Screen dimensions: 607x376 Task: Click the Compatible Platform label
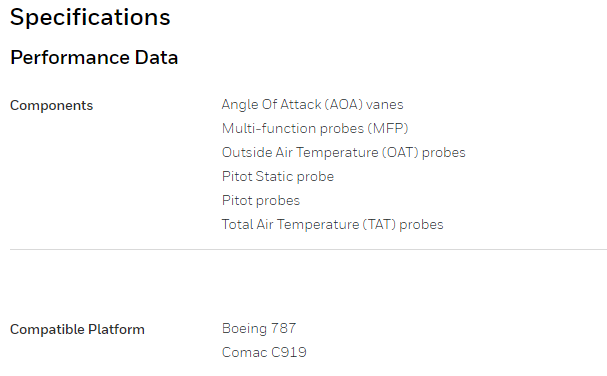[77, 330]
